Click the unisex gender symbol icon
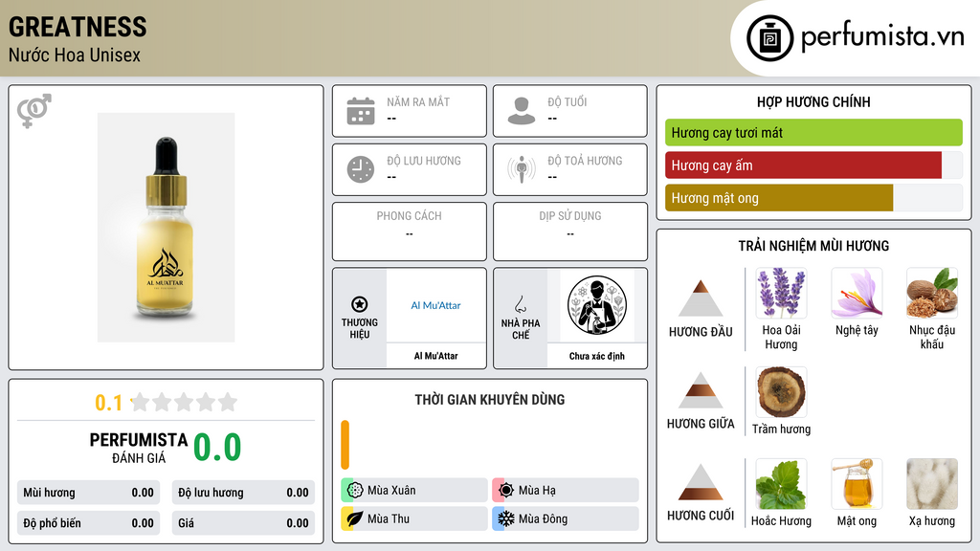Image resolution: width=980 pixels, height=551 pixels. 34,111
